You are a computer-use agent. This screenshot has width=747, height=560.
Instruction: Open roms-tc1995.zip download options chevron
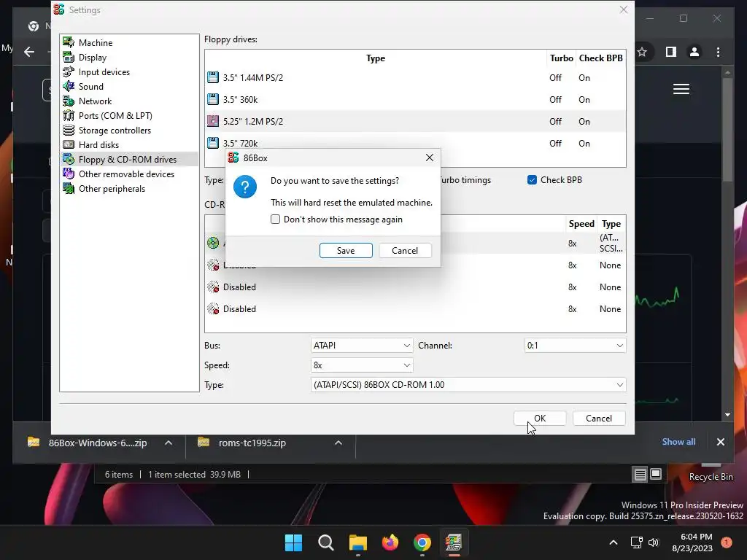[x=338, y=443]
